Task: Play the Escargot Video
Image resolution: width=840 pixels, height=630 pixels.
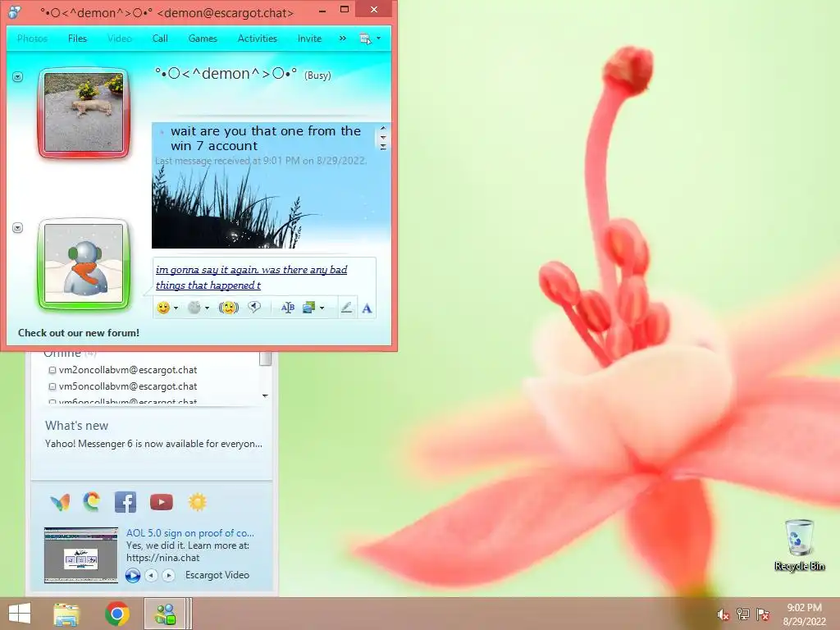Action: [x=133, y=575]
